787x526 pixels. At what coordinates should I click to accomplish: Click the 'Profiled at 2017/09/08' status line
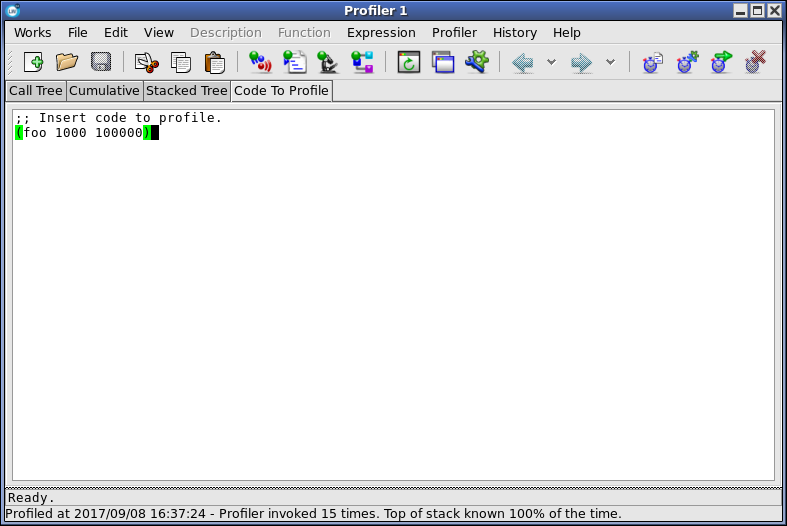tap(313, 514)
